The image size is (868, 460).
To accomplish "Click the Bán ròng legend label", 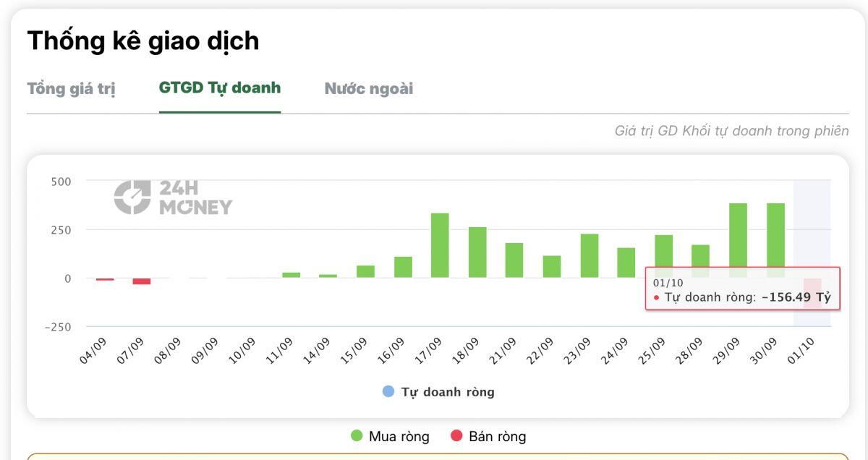I will [498, 436].
